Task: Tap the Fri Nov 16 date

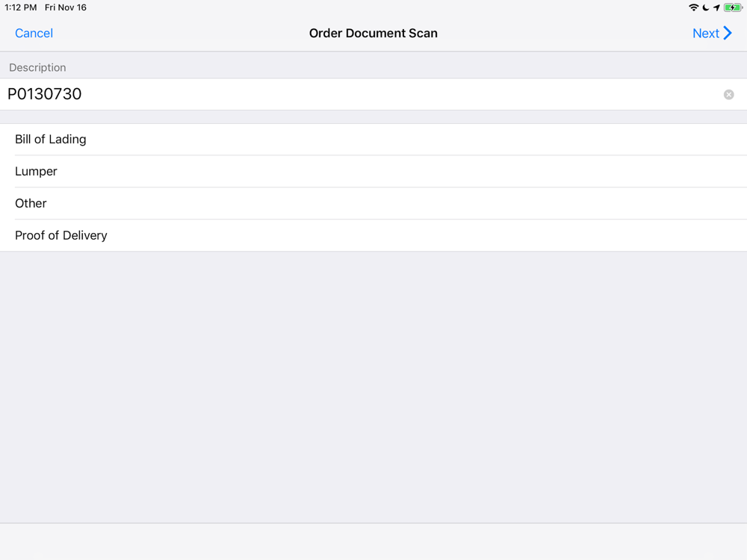Action: pos(66,7)
